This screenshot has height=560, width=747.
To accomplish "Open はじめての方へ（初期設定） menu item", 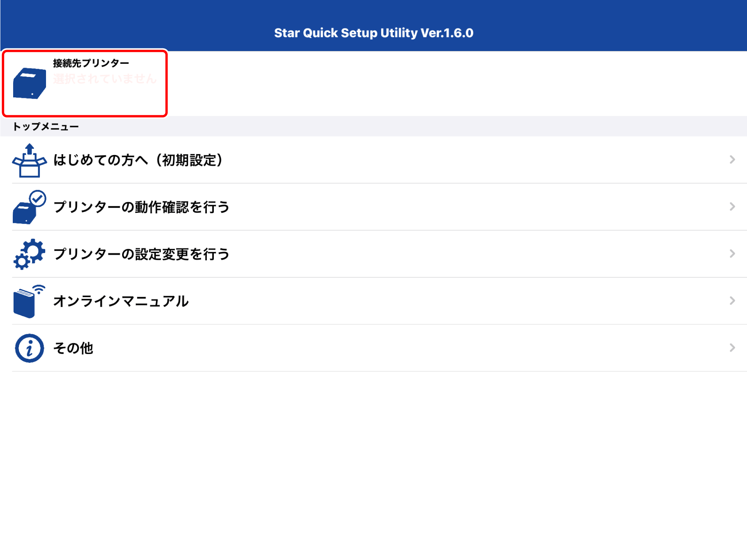I will coord(138,160).
